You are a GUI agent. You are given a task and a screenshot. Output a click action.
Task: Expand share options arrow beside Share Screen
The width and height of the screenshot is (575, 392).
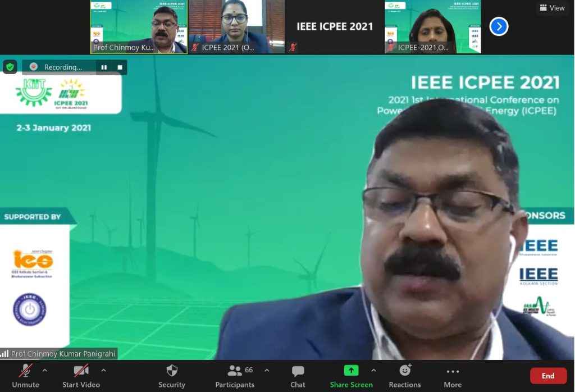pyautogui.click(x=373, y=371)
